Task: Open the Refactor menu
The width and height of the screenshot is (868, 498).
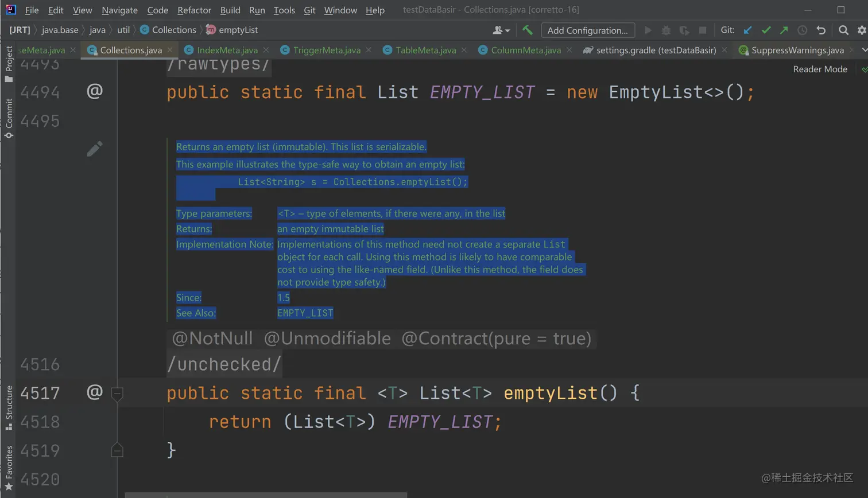Action: [194, 10]
